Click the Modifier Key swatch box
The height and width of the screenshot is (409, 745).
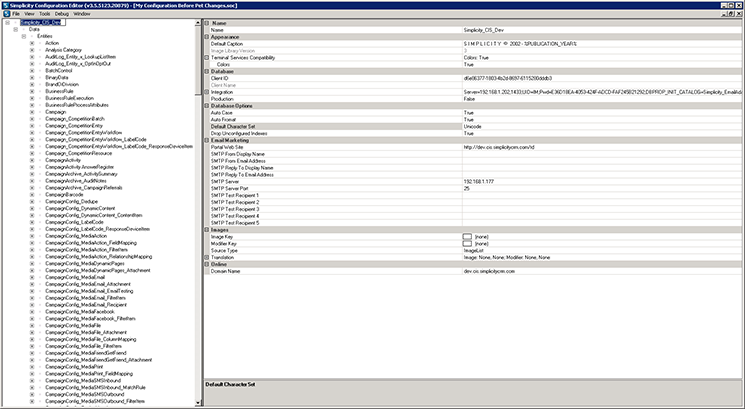point(468,244)
